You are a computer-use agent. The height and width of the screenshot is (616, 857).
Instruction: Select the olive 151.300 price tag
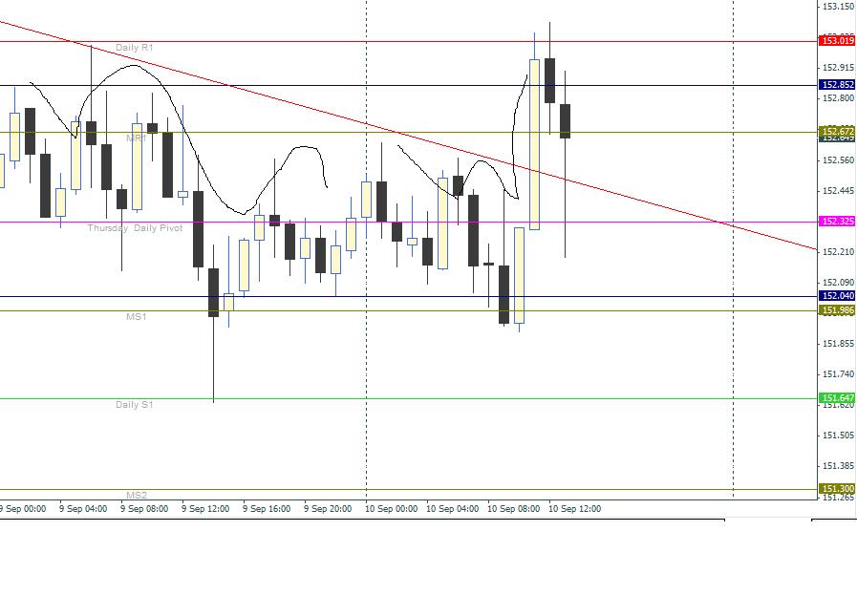pyautogui.click(x=837, y=488)
